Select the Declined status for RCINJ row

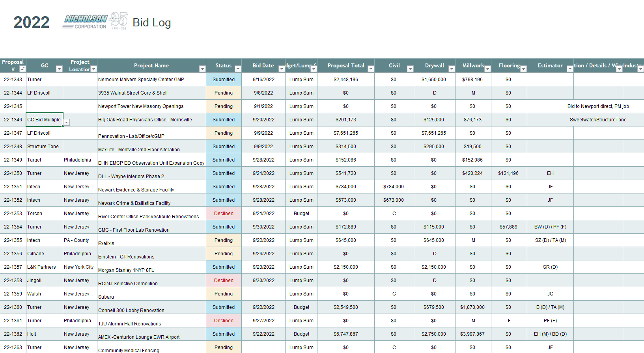(224, 281)
